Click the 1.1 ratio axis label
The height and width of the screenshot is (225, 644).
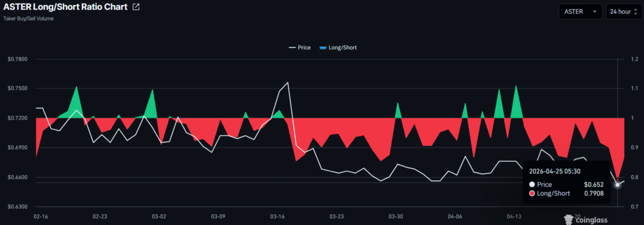point(635,88)
